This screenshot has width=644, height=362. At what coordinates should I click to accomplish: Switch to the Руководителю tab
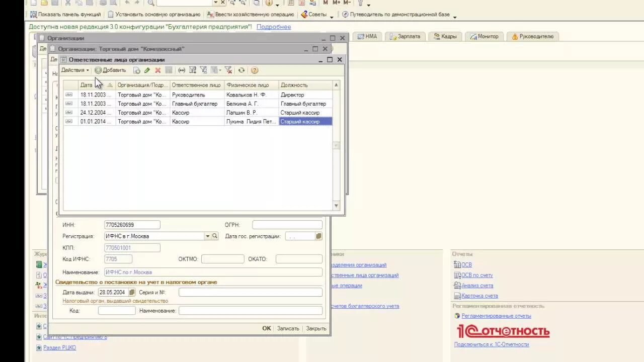532,36
